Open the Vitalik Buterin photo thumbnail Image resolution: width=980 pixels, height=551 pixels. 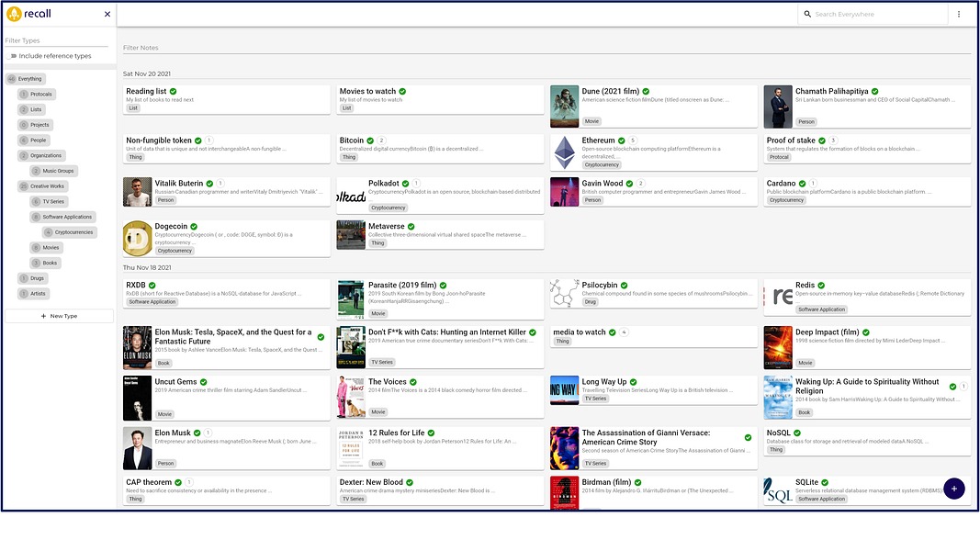138,192
